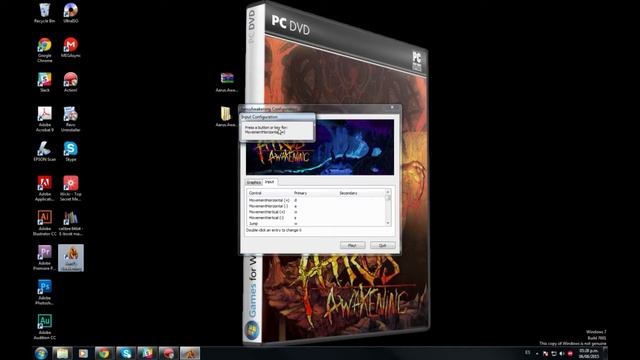Click the input list scroll-down arrow
This screenshot has height=360, width=640.
[x=388, y=223]
